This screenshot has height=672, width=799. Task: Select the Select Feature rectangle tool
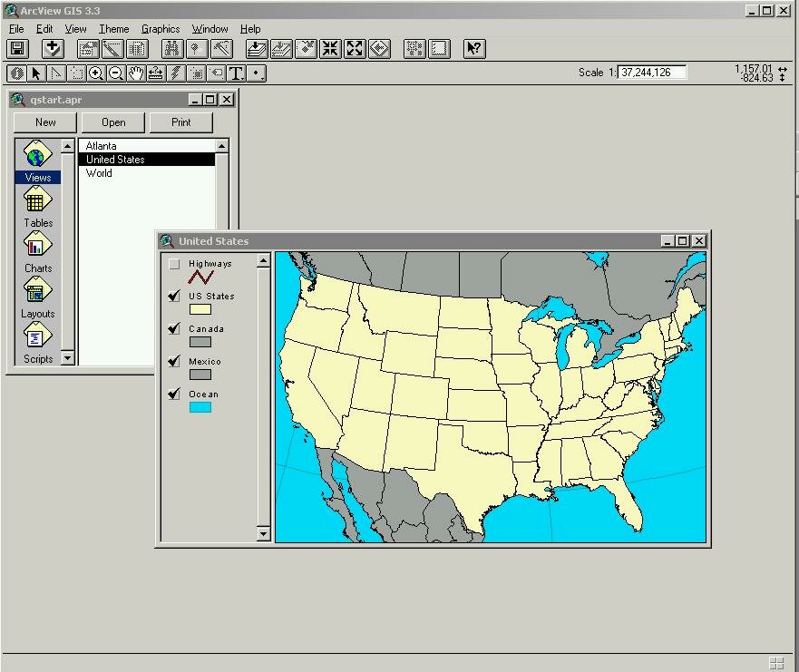[76, 73]
